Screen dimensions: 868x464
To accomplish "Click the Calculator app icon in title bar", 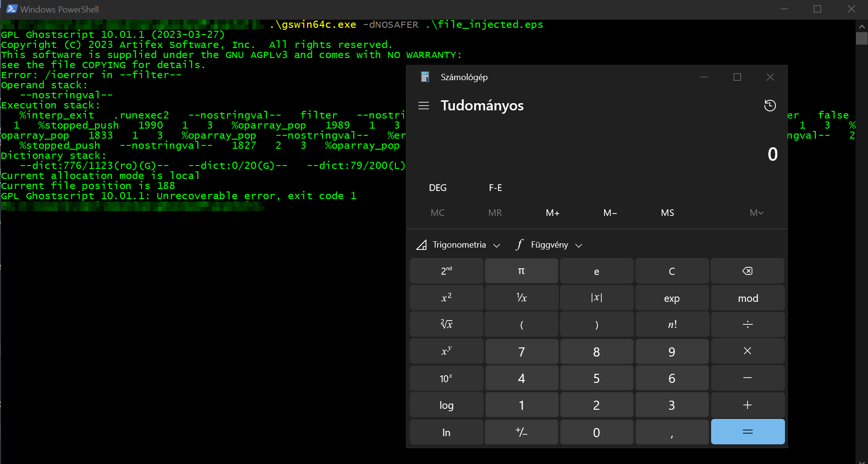I will click(425, 77).
